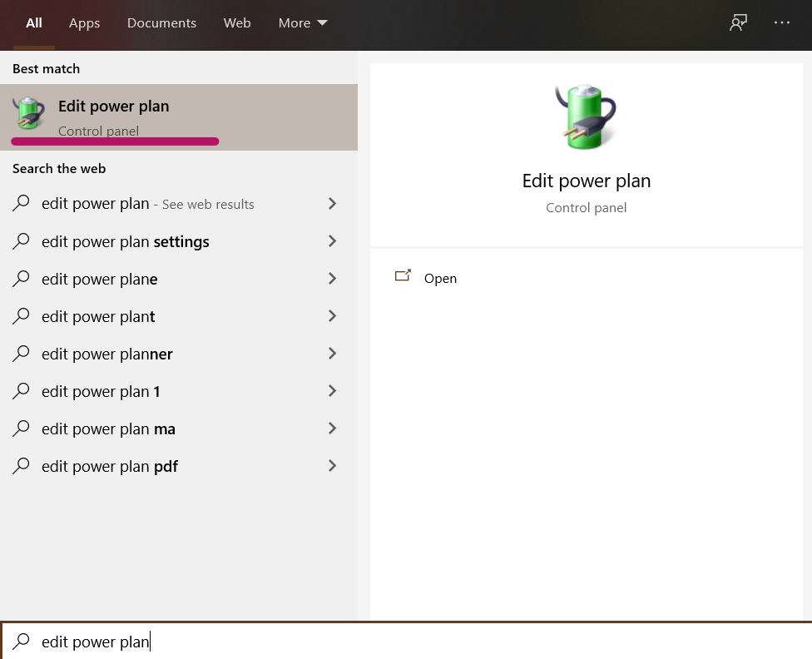
Task: Switch to the All tab
Action: point(34,23)
